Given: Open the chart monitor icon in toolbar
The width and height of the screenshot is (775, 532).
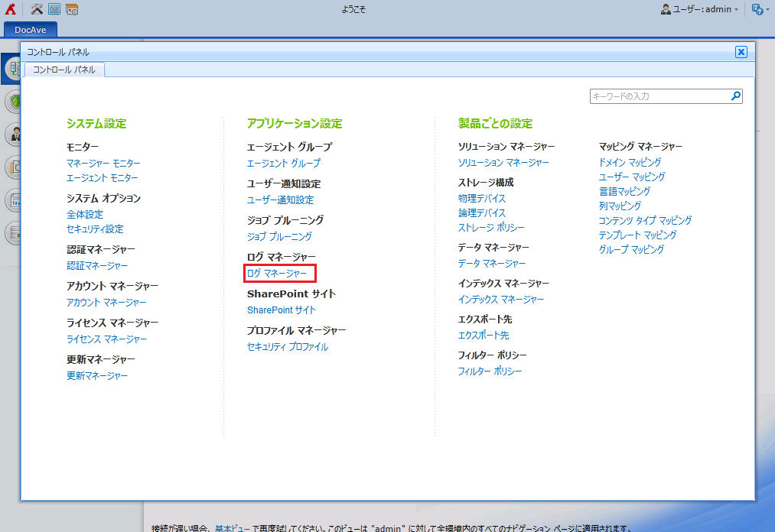Looking at the screenshot, I should pyautogui.click(x=54, y=10).
